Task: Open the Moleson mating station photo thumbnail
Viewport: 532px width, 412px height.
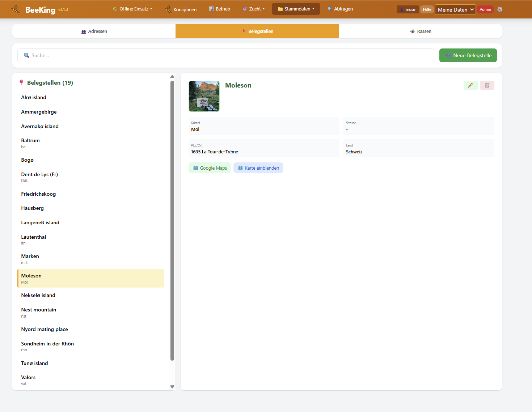Action: tap(204, 96)
